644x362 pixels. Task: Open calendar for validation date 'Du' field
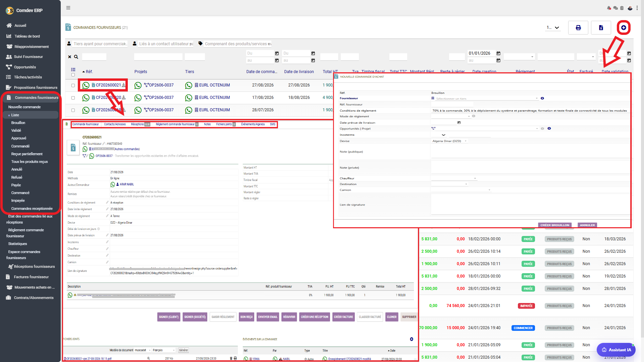pyautogui.click(x=629, y=53)
